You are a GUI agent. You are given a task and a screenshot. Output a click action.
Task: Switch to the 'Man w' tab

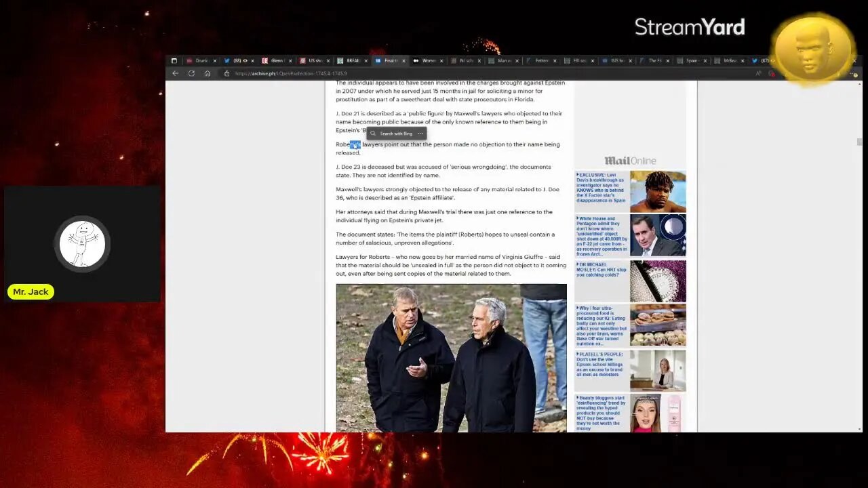pos(502,60)
